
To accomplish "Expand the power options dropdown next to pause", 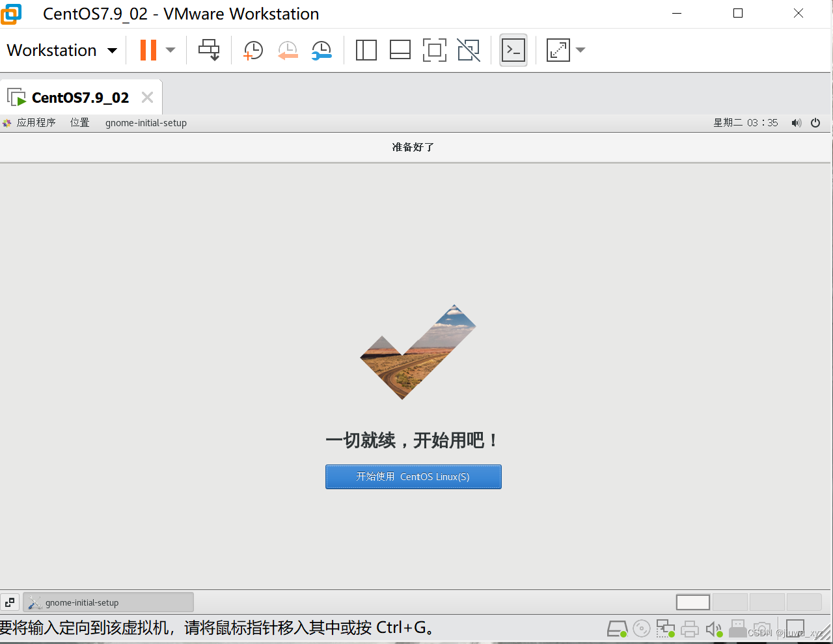I will [171, 50].
